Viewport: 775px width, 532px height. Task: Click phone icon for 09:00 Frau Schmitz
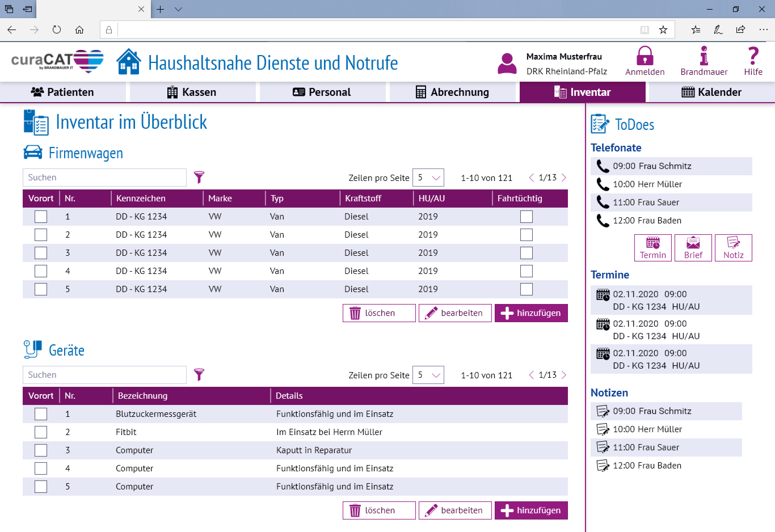(x=603, y=166)
